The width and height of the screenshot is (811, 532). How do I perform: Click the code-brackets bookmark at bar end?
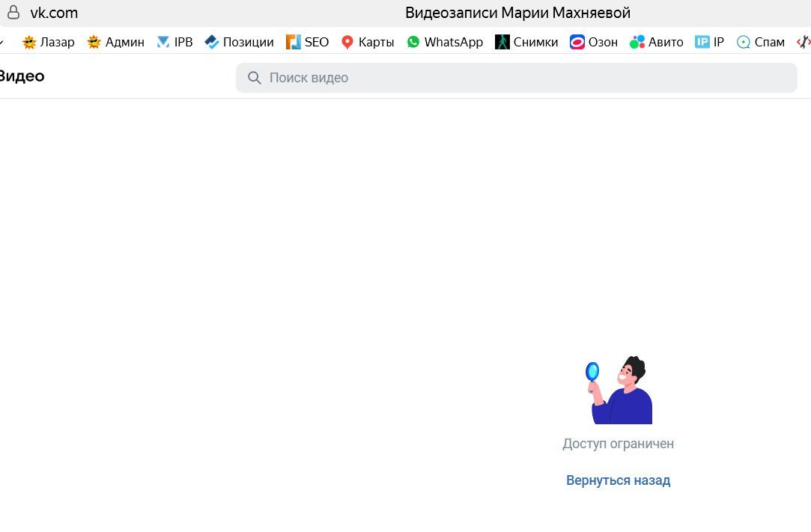804,42
